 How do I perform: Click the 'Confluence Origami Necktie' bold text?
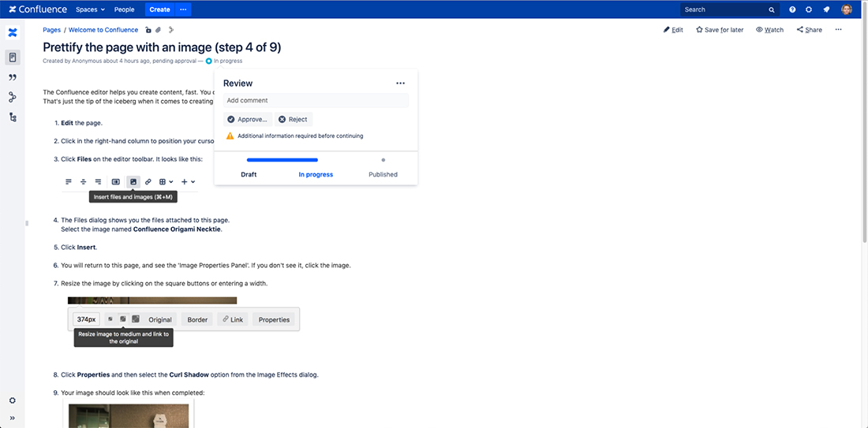click(x=177, y=229)
